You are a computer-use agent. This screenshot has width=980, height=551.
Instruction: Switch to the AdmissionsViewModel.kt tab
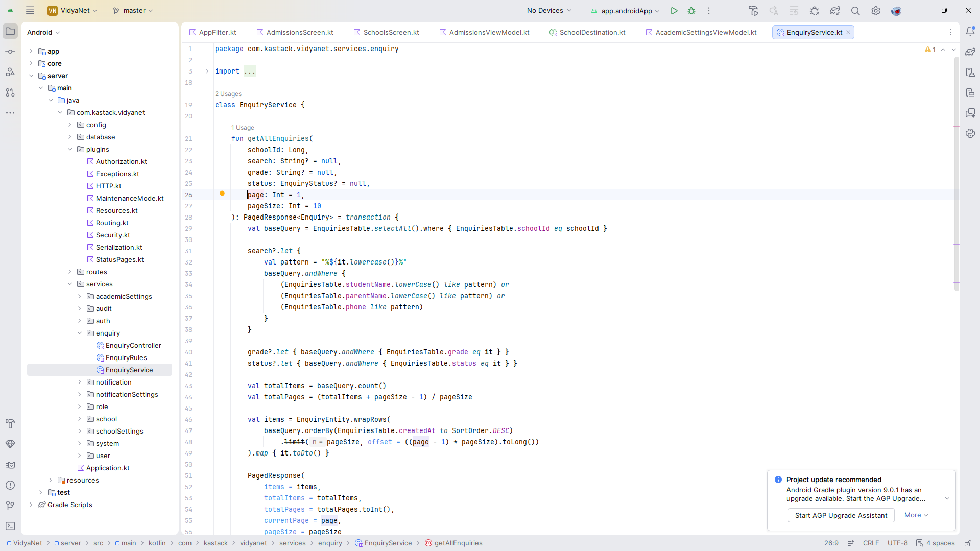click(x=485, y=32)
